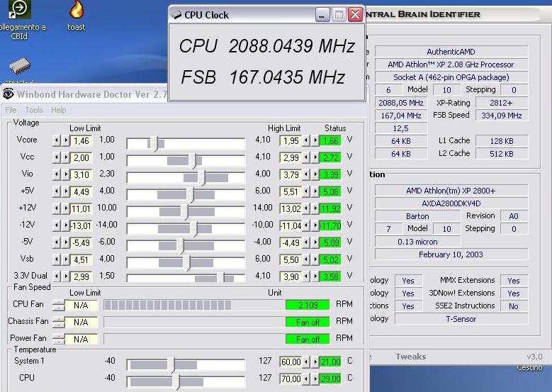Open the File menu in Hardware Doctor
Screen dimensions: 552x392
pyautogui.click(x=11, y=110)
